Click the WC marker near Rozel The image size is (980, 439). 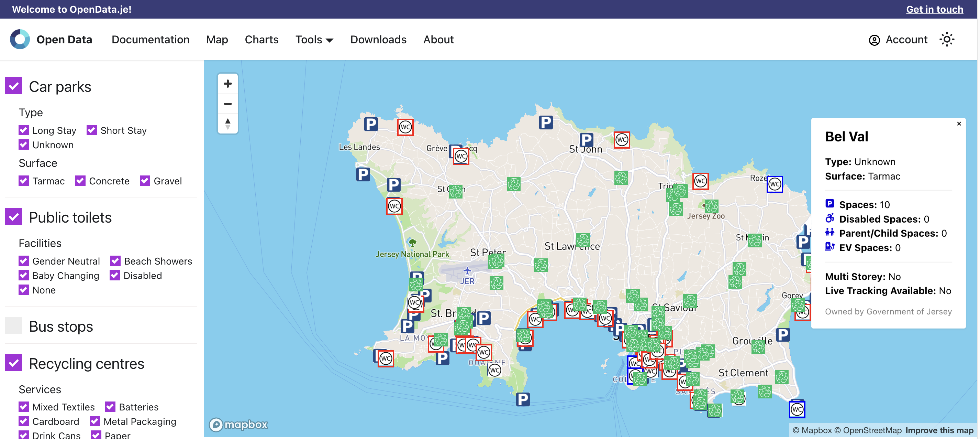tap(774, 184)
